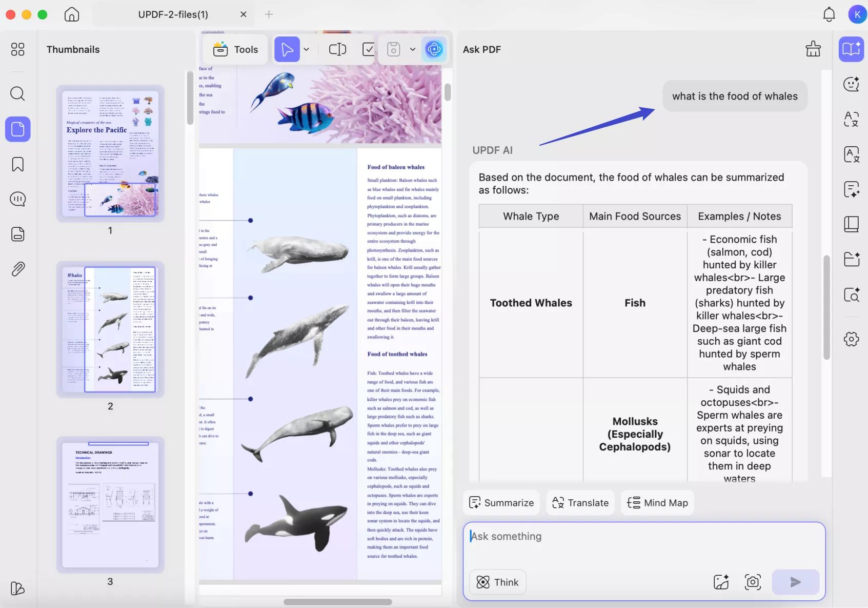Select page 1 thumbnail
The width and height of the screenshot is (868, 608).
(110, 153)
